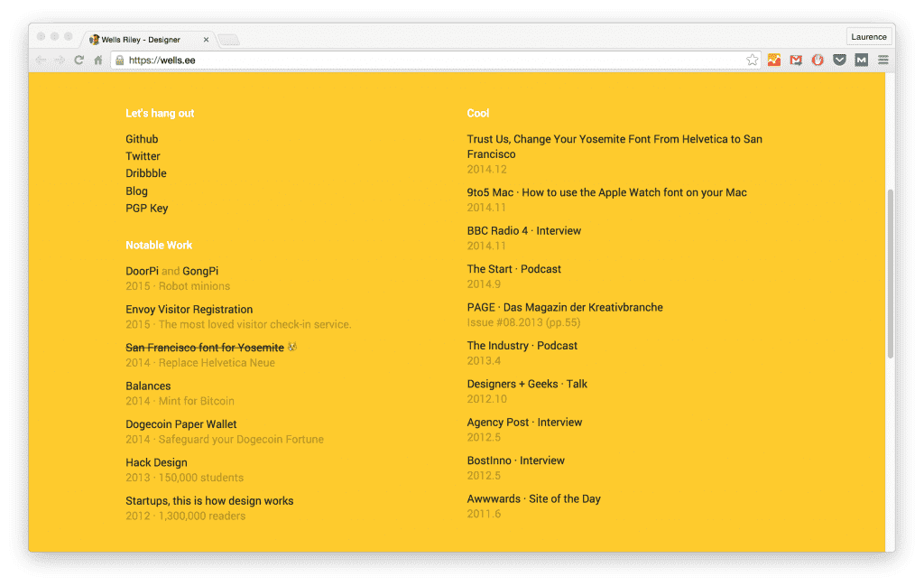The image size is (924, 586).
Task: Open the PGP Key link
Action: click(147, 208)
